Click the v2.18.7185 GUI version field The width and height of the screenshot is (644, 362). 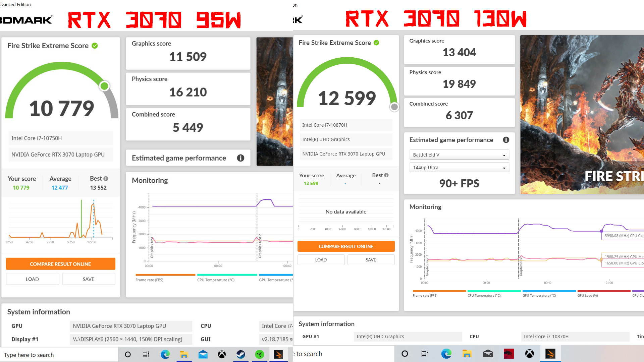(x=276, y=339)
